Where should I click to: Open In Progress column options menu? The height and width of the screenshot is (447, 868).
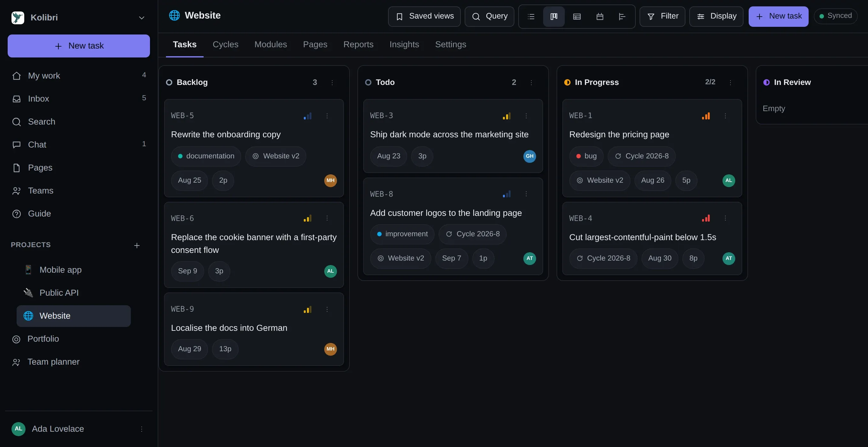pos(730,82)
